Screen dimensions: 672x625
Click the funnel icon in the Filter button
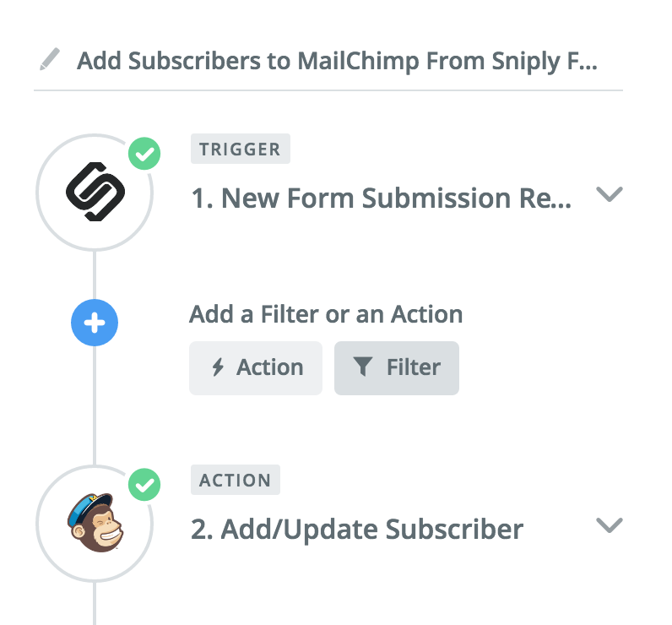[x=362, y=367]
